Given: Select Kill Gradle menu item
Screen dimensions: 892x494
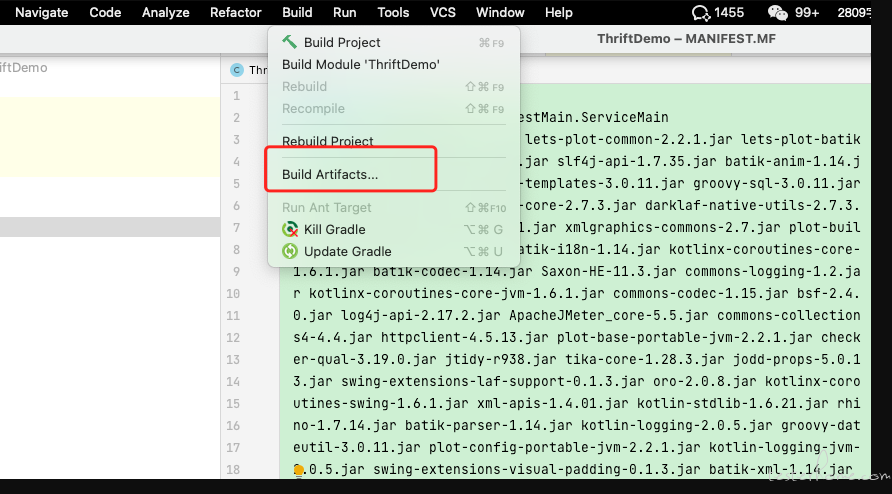Looking at the screenshot, I should point(394,229).
